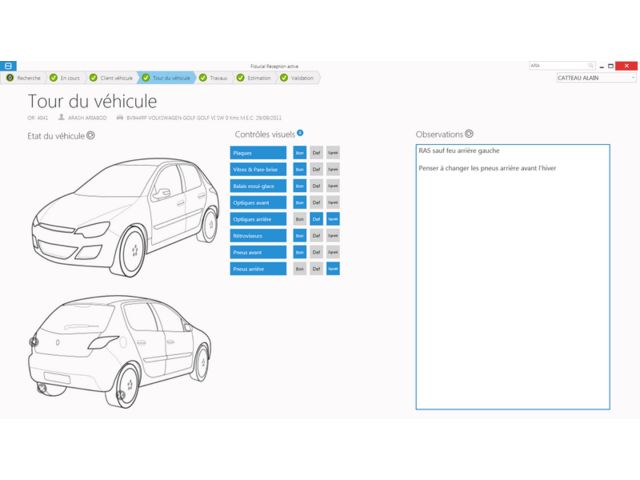This screenshot has height=480, width=640.
Task: Click the Pneus arrière label button
Action: pos(258,269)
